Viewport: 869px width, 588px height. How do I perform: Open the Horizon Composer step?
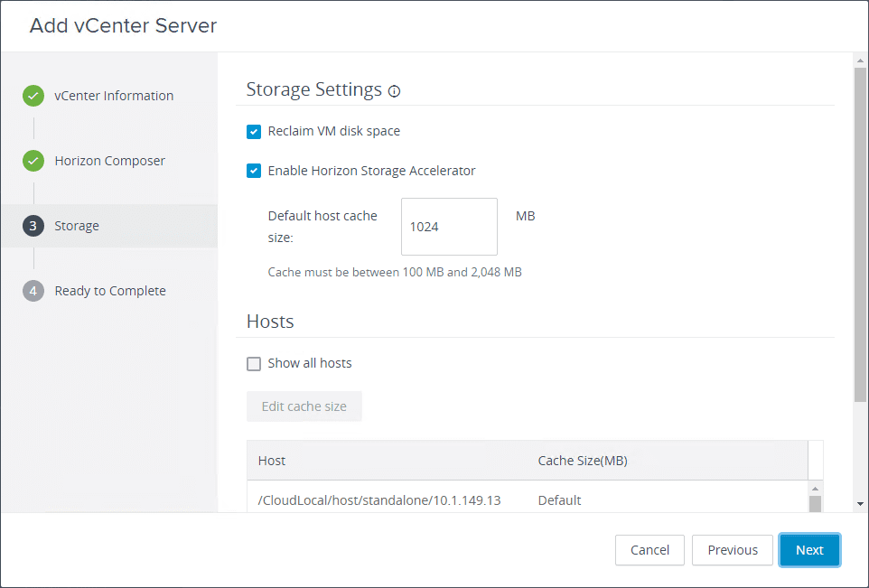[x=109, y=161]
